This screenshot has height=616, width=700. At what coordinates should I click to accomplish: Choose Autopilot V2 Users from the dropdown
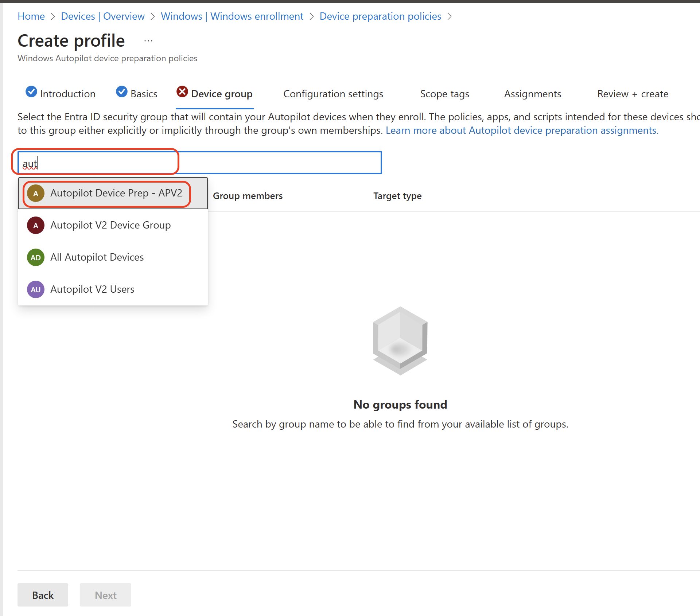[x=93, y=289]
